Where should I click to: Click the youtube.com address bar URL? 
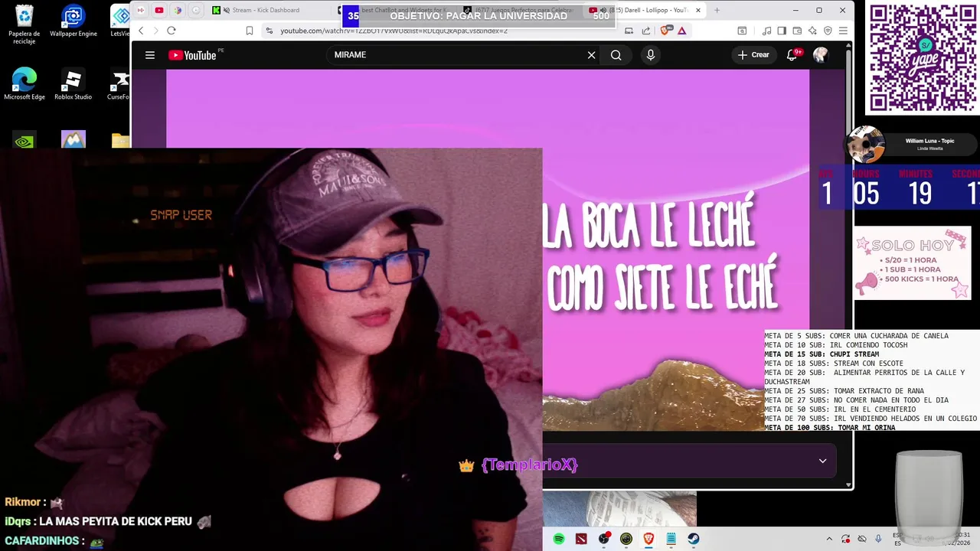(x=394, y=31)
